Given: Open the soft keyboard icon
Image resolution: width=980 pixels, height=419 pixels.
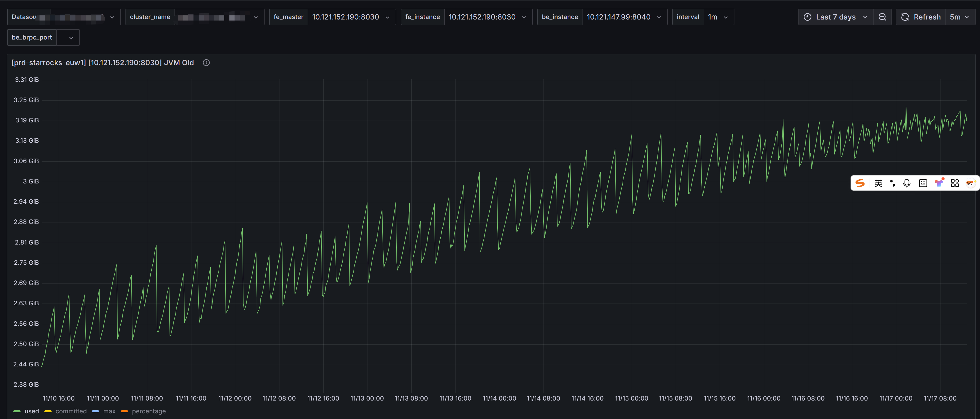Looking at the screenshot, I should click(x=923, y=183).
